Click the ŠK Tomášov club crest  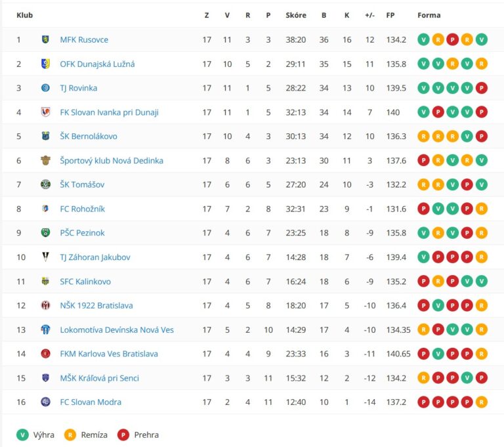tap(45, 184)
